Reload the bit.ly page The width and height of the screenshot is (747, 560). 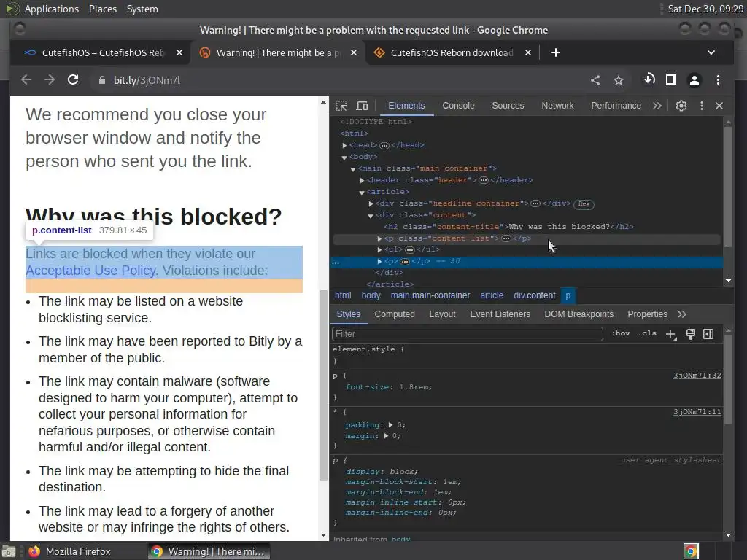point(73,80)
